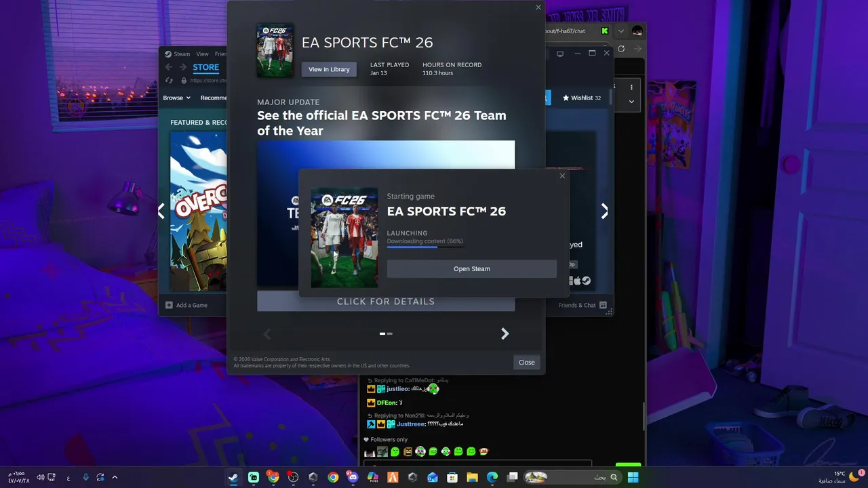Click the browser reload button
868x488 pixels.
(x=621, y=49)
